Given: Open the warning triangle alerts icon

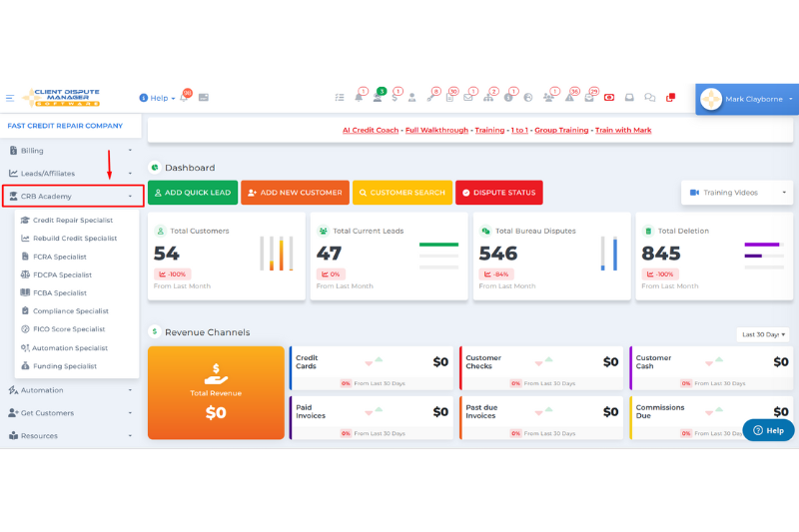Looking at the screenshot, I should pyautogui.click(x=569, y=97).
